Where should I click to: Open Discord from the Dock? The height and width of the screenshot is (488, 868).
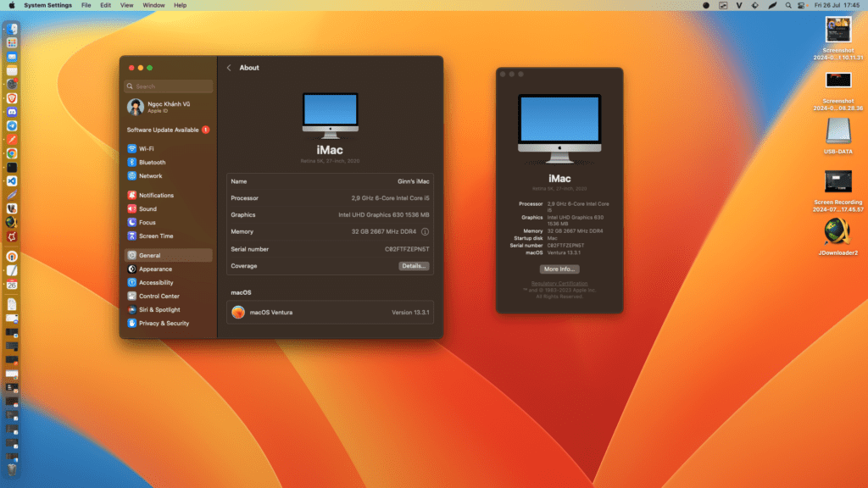12,112
